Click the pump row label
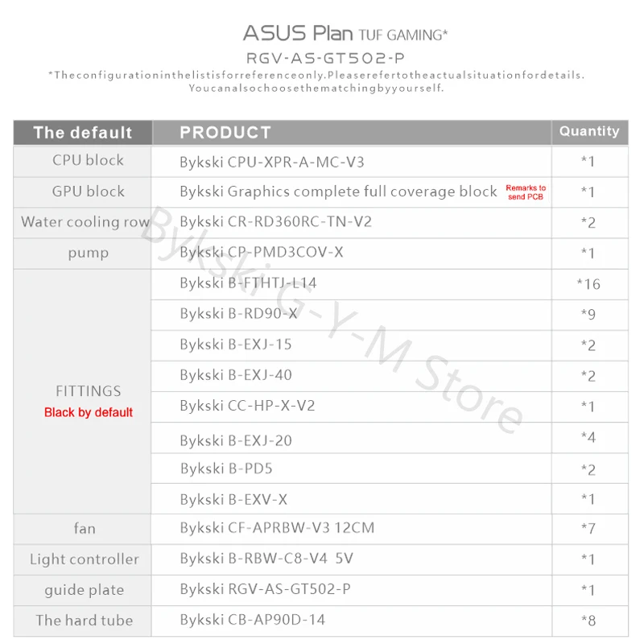This screenshot has width=644, height=644. coord(88,253)
